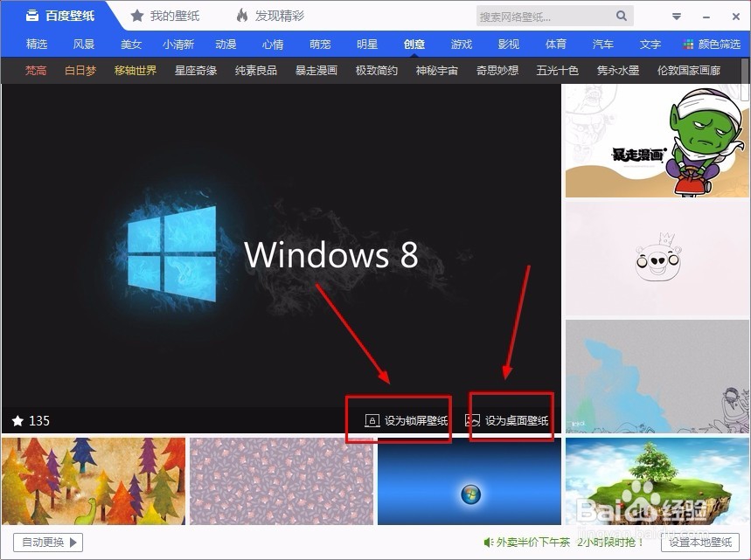The image size is (751, 560).
Task: Close the Baidu wallpaper window
Action: (x=736, y=17)
